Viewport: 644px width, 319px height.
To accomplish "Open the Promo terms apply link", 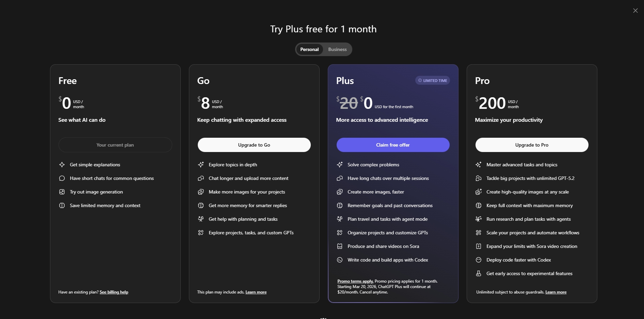I will (355, 281).
